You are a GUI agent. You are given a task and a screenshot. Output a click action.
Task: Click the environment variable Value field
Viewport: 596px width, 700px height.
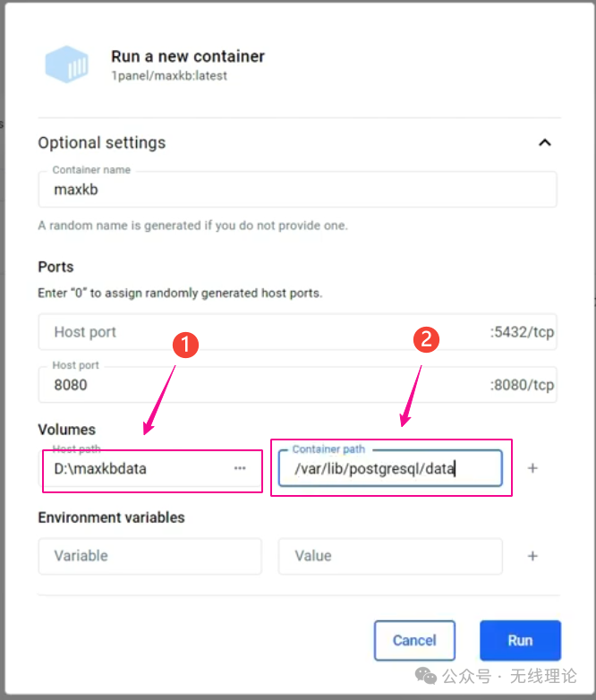pos(389,556)
